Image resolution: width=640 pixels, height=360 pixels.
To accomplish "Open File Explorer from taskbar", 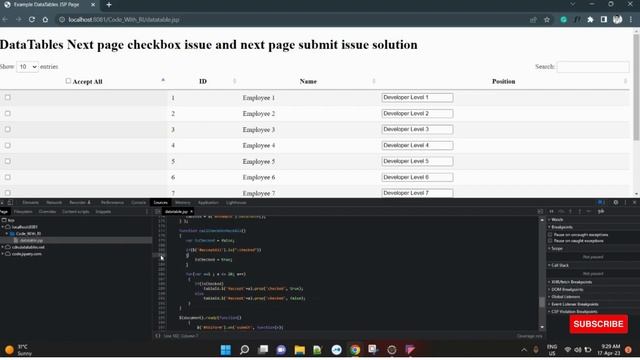I will [x=300, y=350].
